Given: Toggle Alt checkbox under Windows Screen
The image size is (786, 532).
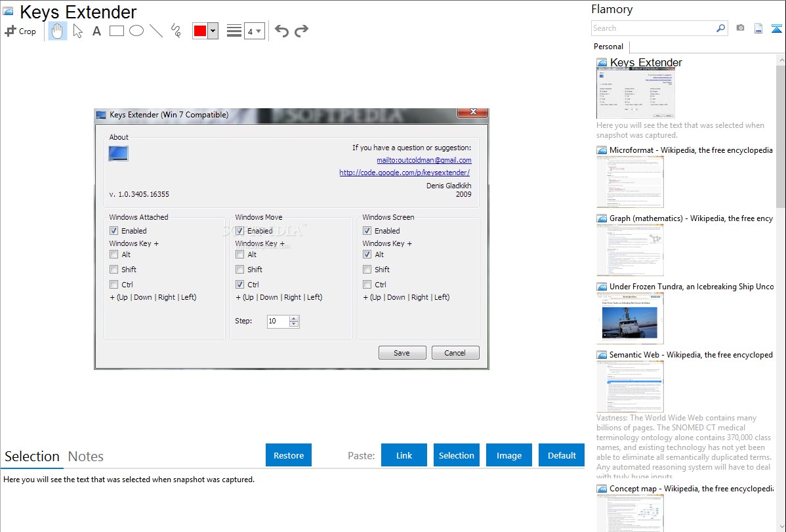Looking at the screenshot, I should [x=367, y=255].
